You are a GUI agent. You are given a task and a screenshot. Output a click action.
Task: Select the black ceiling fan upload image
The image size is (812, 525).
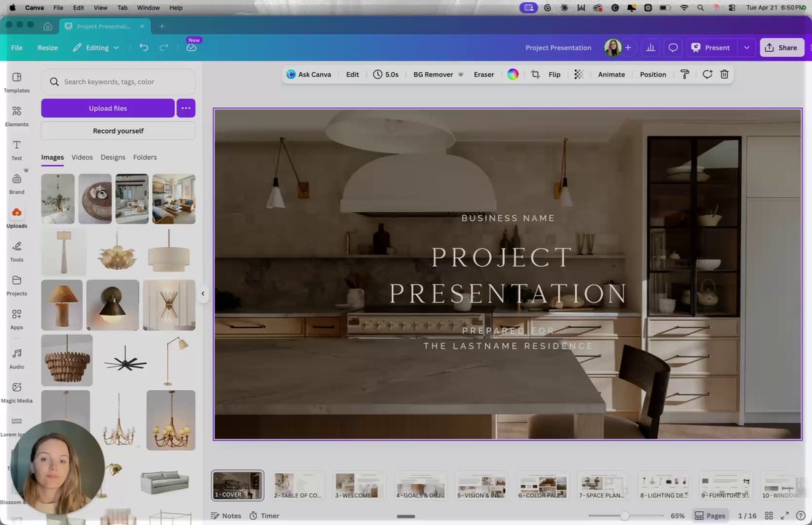125,361
